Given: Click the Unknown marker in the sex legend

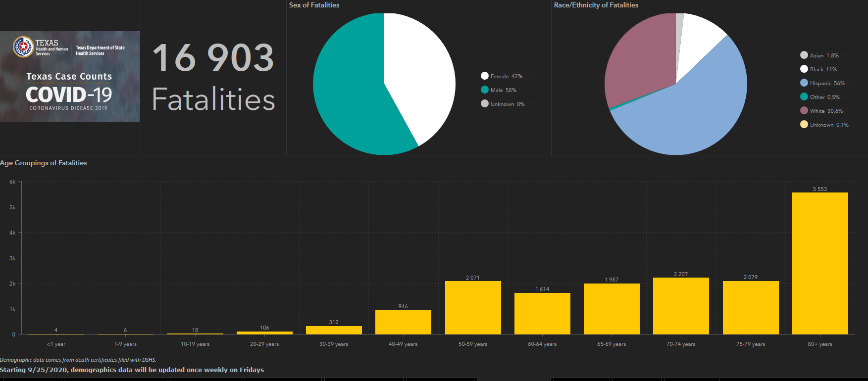Looking at the screenshot, I should click(x=485, y=103).
